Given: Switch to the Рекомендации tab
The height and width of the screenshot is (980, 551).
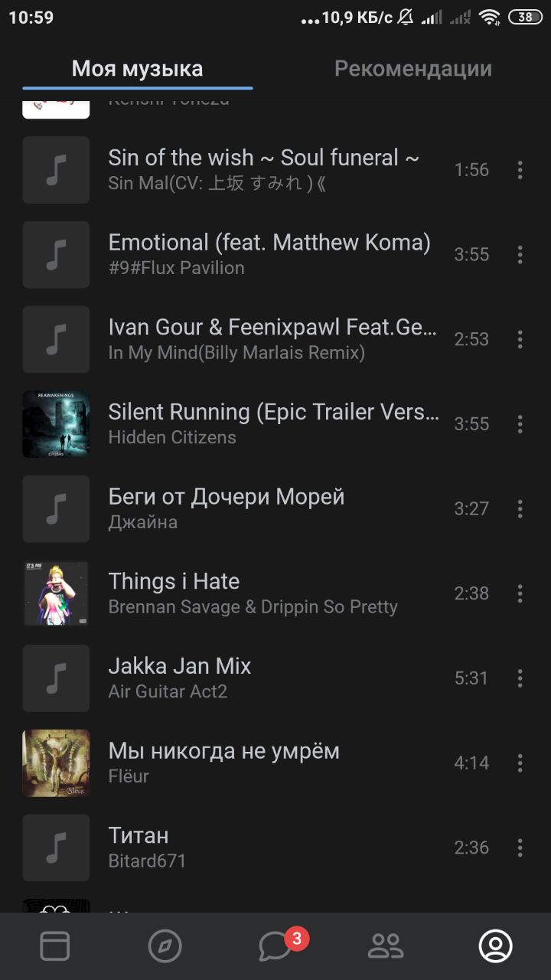Looking at the screenshot, I should click(x=413, y=69).
